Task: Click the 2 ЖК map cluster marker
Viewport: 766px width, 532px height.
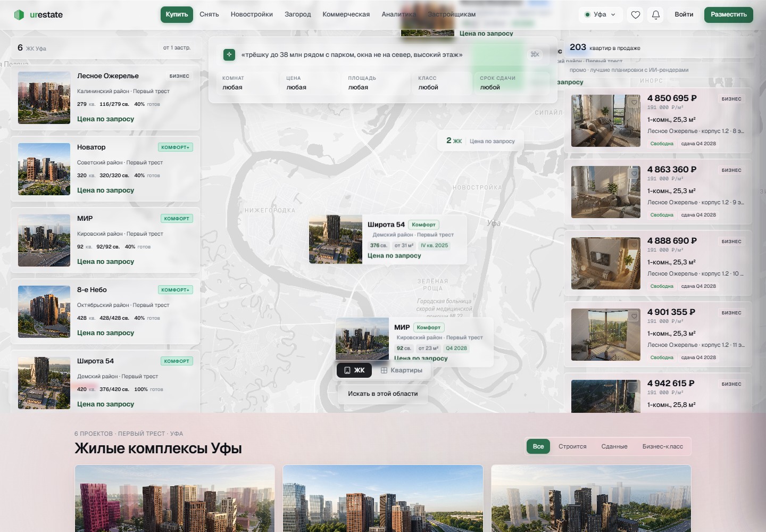Action: (x=480, y=141)
